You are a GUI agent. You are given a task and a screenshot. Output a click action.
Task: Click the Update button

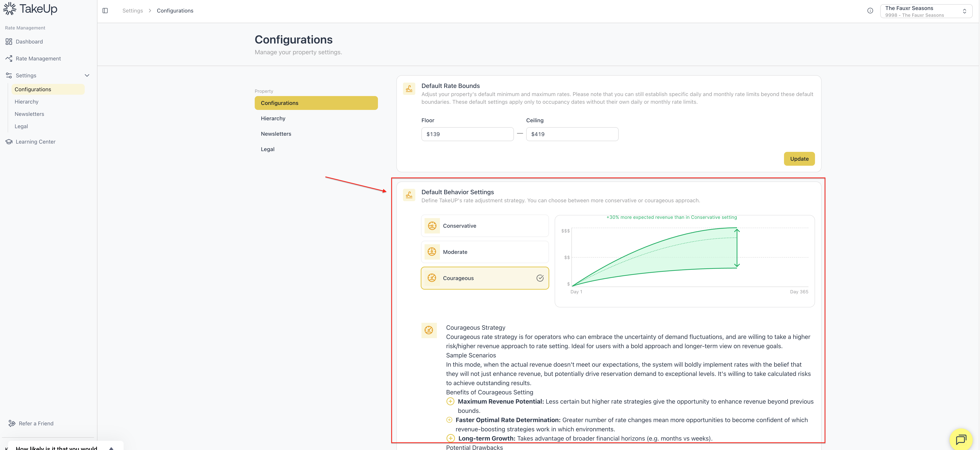pyautogui.click(x=799, y=159)
